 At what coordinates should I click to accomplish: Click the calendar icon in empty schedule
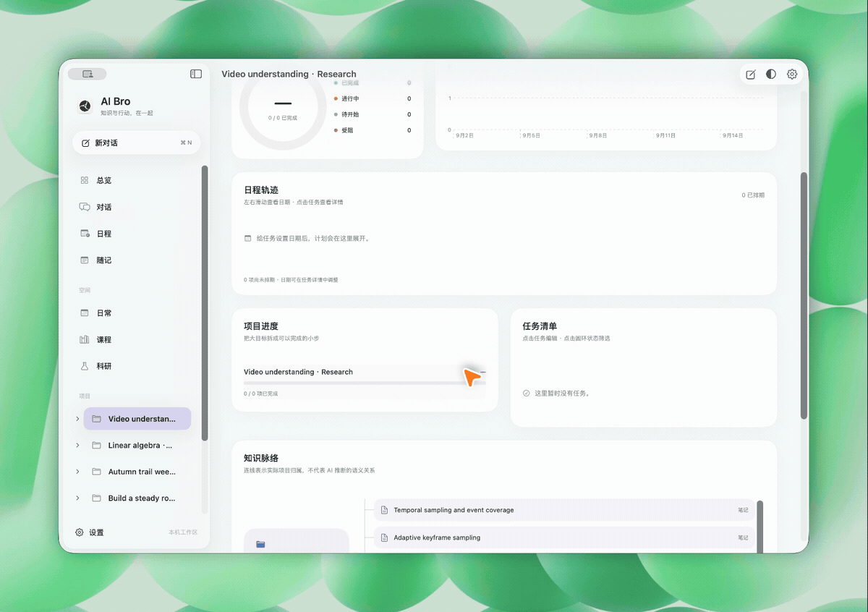248,238
